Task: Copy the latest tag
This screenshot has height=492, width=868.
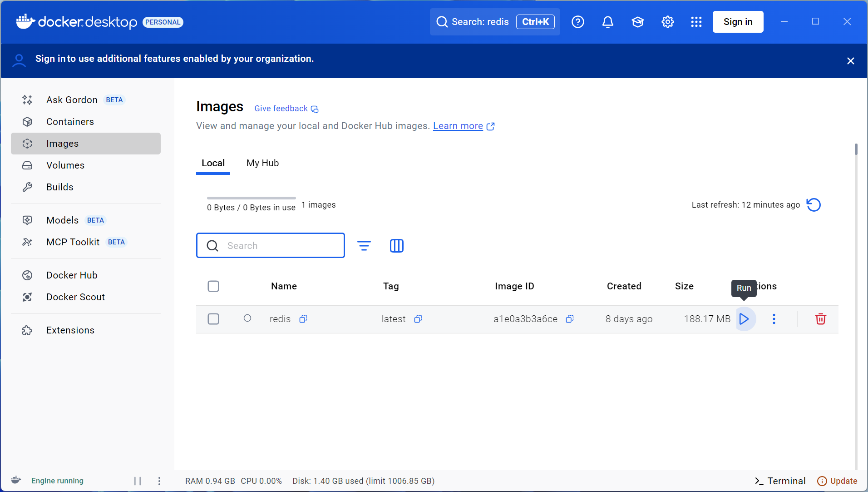Action: [418, 319]
